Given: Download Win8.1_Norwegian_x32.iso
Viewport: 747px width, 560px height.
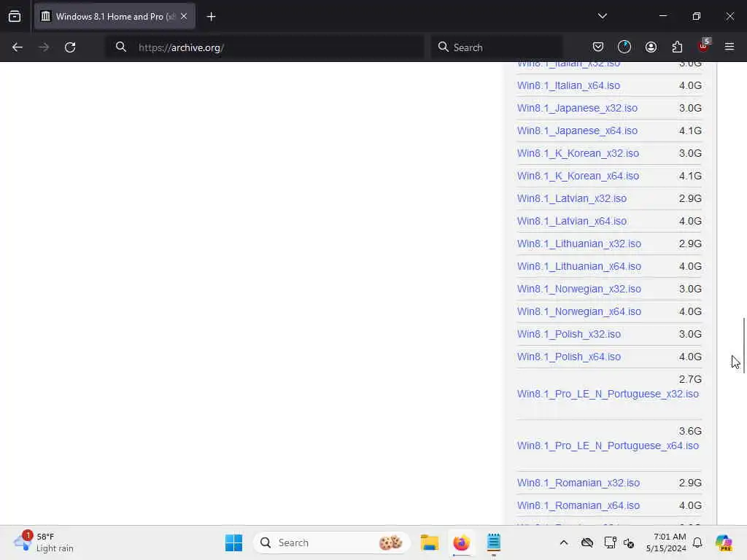Looking at the screenshot, I should click(578, 289).
